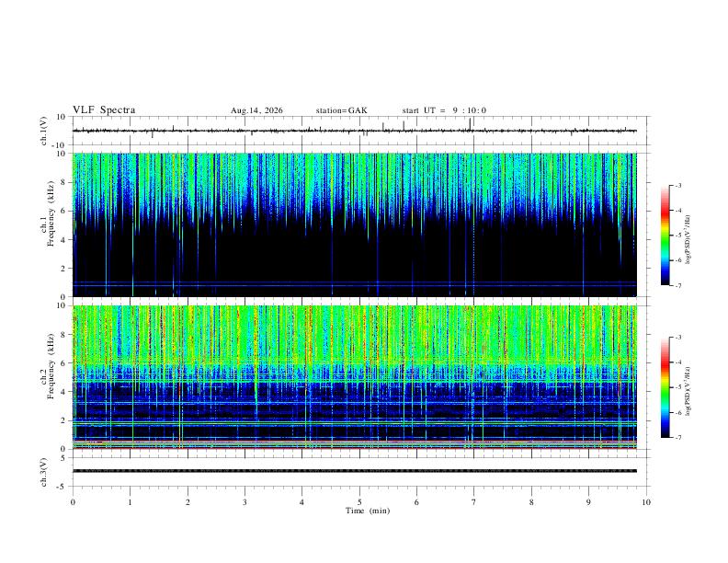Click the ch.1(V) axis label
The image size is (728, 563).
coord(44,131)
